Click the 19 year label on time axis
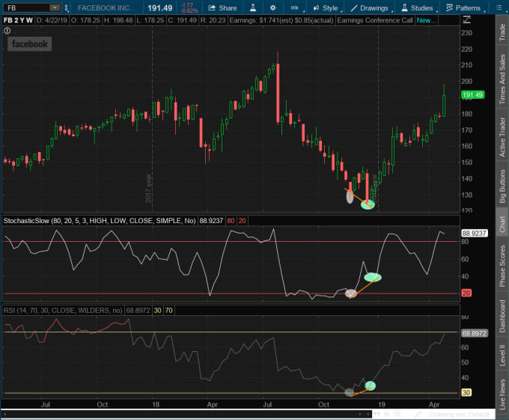 point(382,404)
